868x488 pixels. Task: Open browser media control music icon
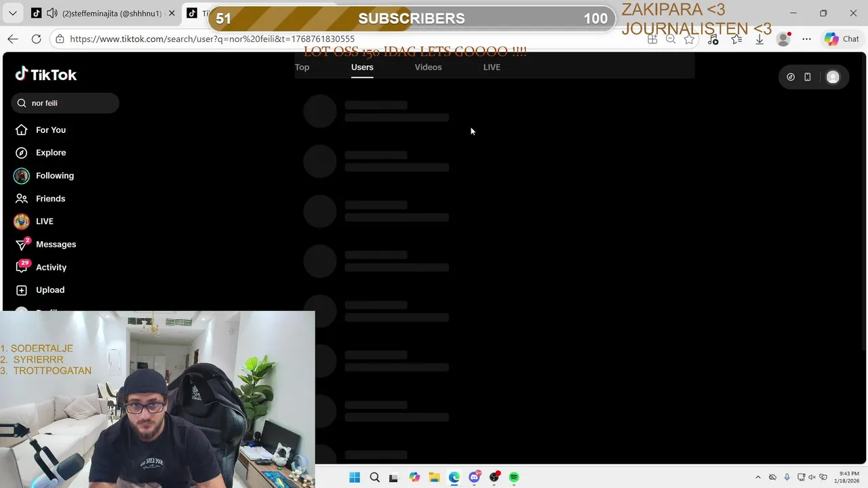(713, 39)
